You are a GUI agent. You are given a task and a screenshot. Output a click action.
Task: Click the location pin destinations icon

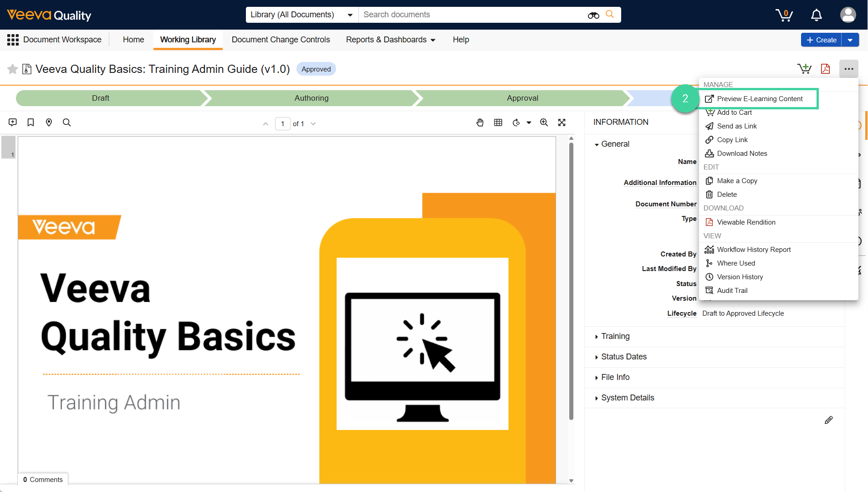(49, 123)
